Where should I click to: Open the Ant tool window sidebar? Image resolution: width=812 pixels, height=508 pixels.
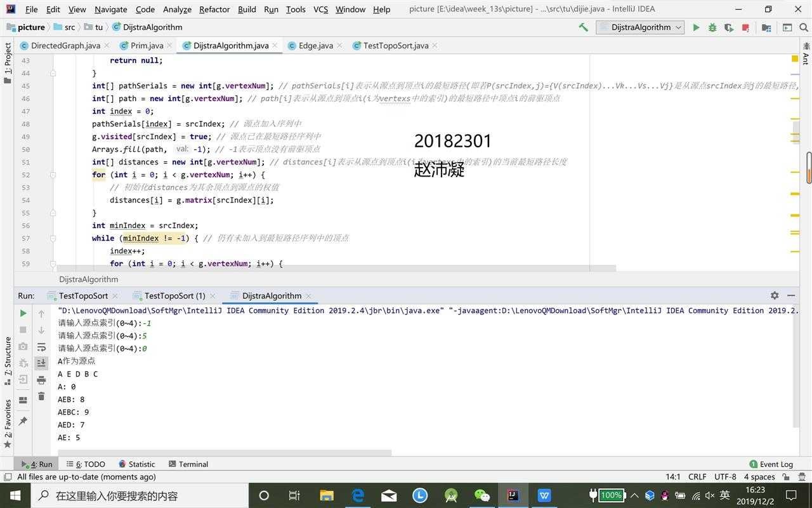(805, 54)
